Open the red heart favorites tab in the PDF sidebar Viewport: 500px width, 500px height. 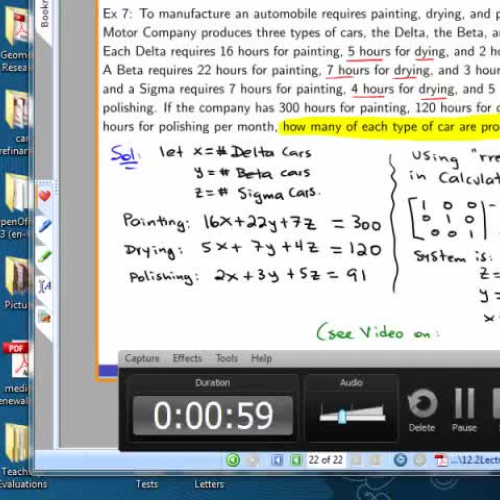45,196
